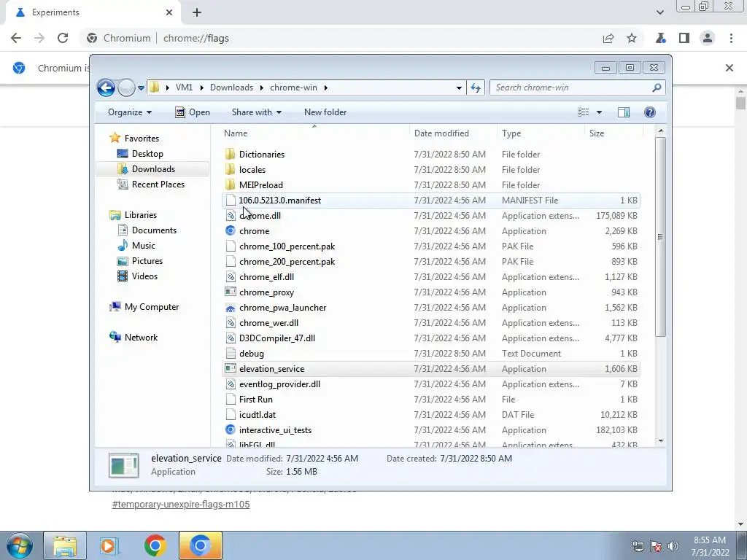The image size is (747, 560).
Task: Select the Dictionaries folder icon
Action: point(230,155)
